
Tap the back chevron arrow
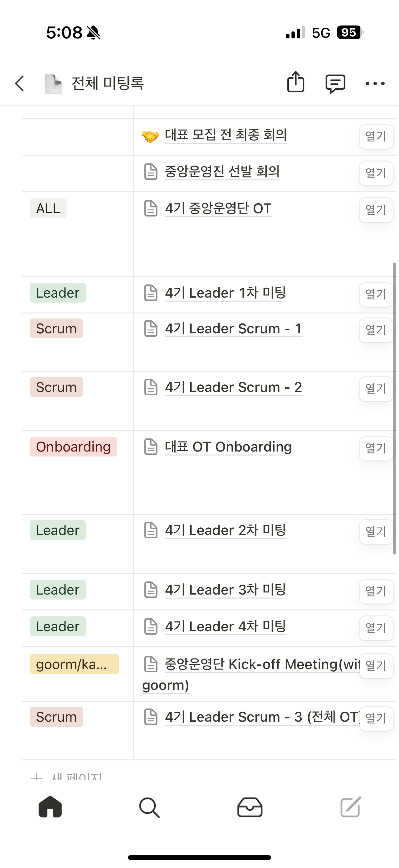(x=20, y=83)
